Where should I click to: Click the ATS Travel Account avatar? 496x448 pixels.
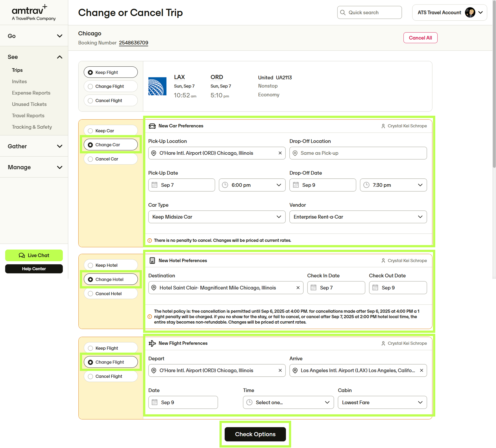click(470, 12)
